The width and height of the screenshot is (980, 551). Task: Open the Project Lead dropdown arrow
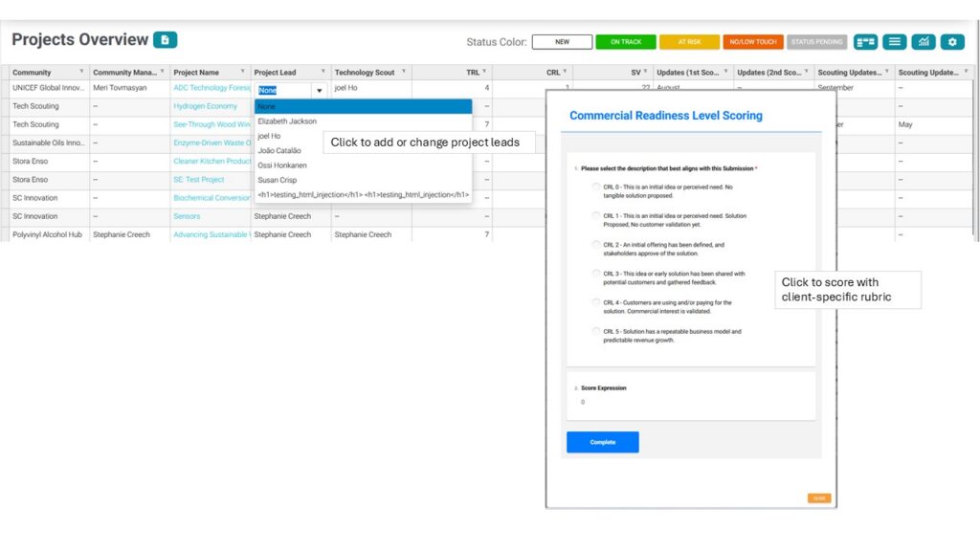(x=320, y=91)
